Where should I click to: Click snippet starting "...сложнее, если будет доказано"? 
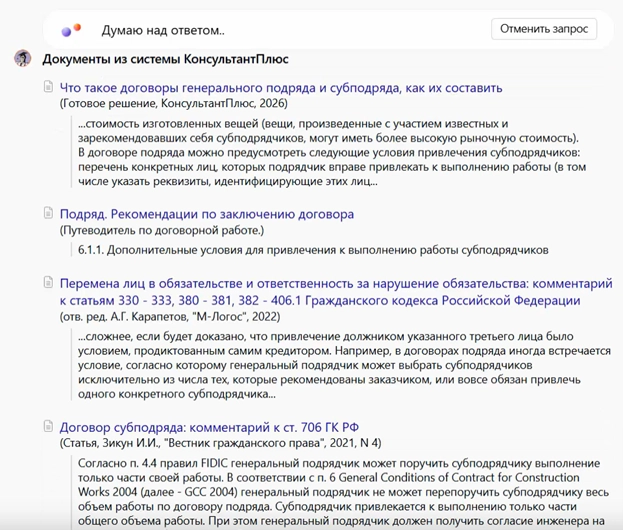(344, 365)
